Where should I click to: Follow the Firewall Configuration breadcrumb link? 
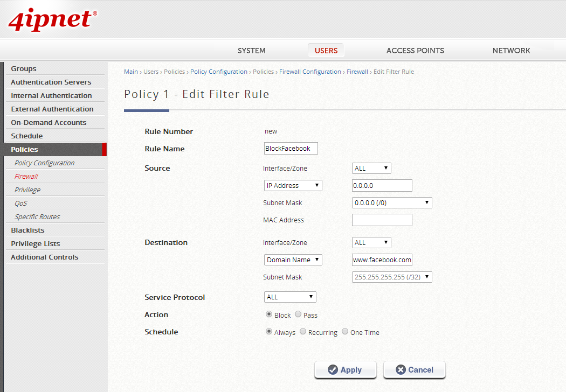pyautogui.click(x=310, y=72)
